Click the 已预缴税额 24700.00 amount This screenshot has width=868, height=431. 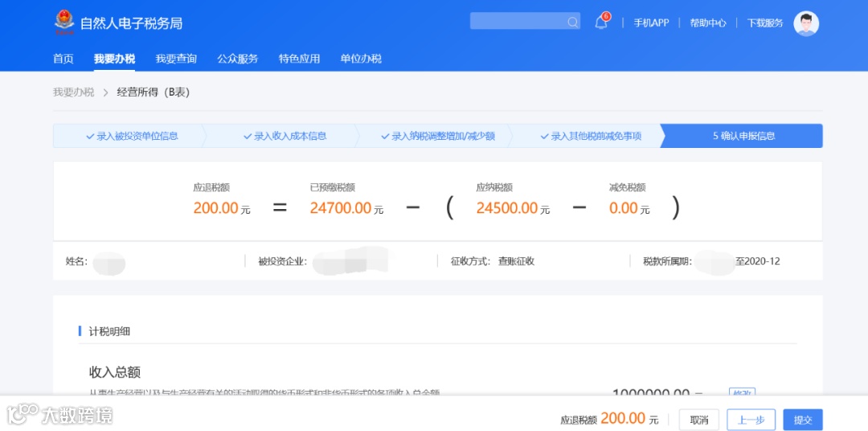click(341, 208)
